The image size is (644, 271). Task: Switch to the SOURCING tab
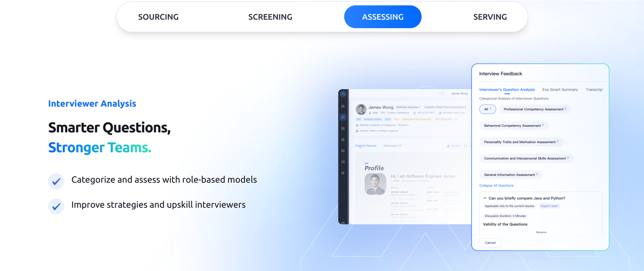(158, 17)
